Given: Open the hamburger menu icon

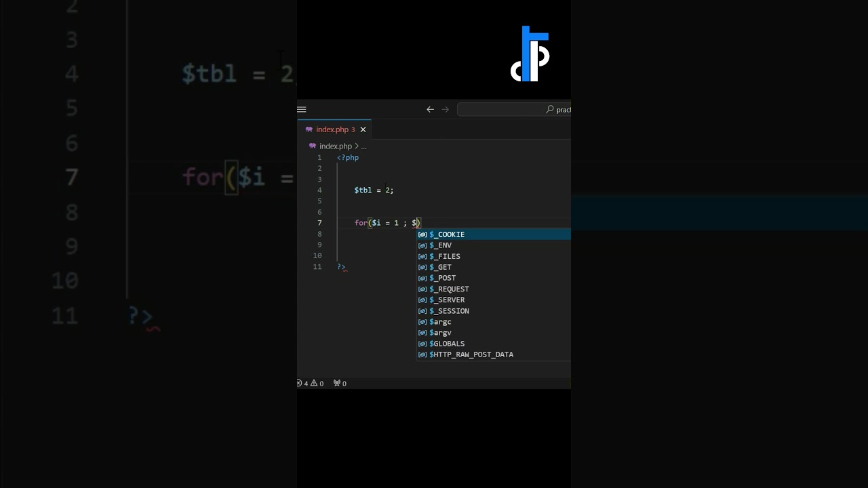Looking at the screenshot, I should point(302,109).
